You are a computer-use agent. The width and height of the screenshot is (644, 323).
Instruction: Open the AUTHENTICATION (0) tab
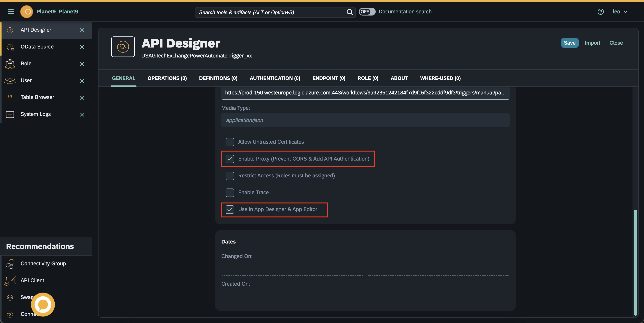click(x=275, y=78)
